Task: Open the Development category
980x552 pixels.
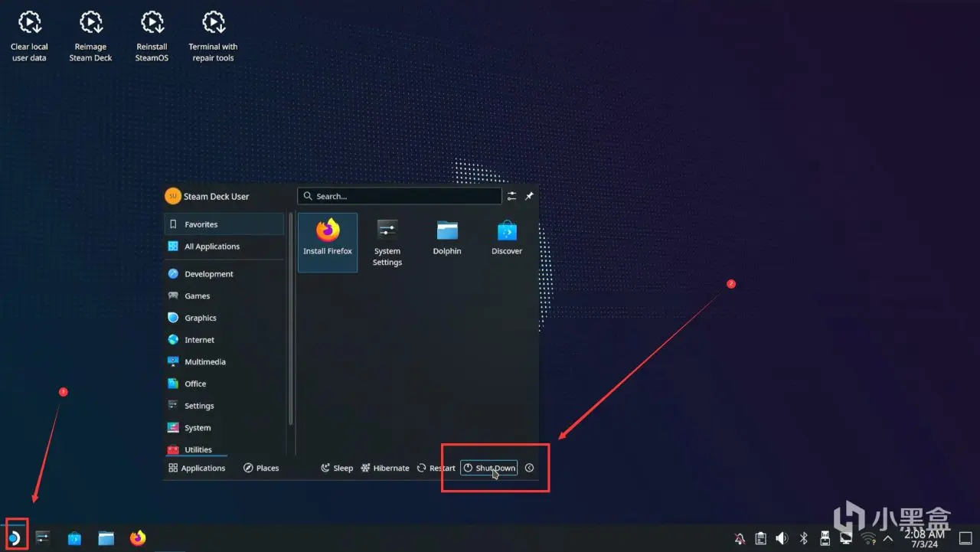Action: point(224,274)
